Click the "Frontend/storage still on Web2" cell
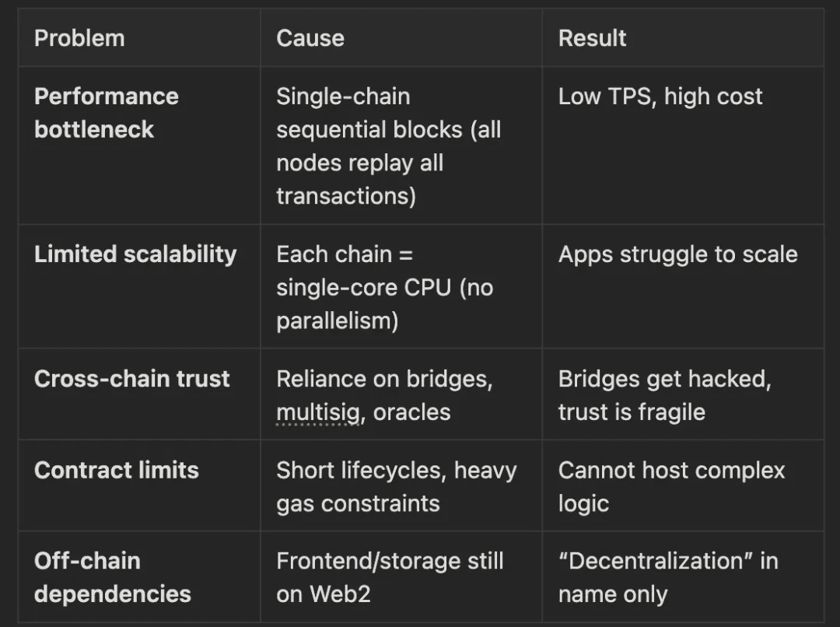The width and height of the screenshot is (840, 627). 390,577
